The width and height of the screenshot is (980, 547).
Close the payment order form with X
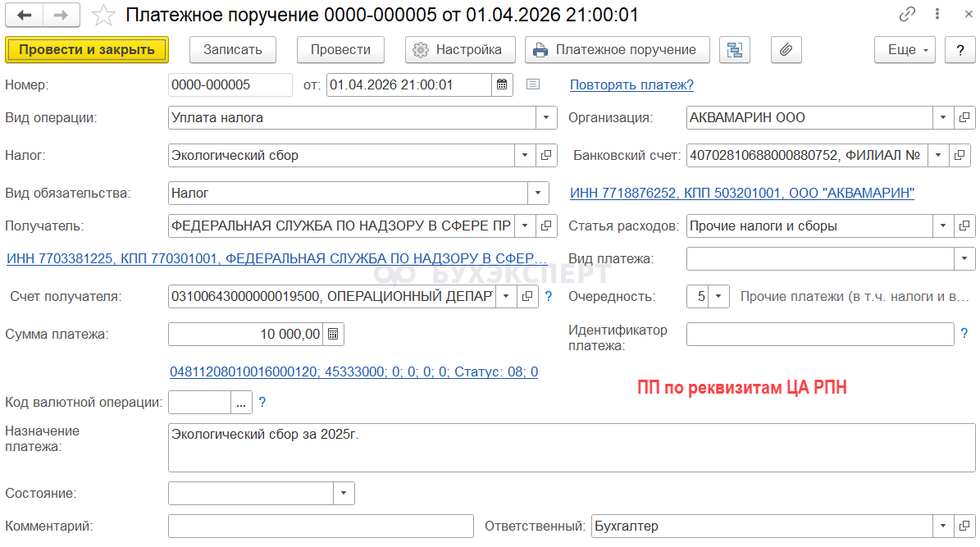(969, 14)
